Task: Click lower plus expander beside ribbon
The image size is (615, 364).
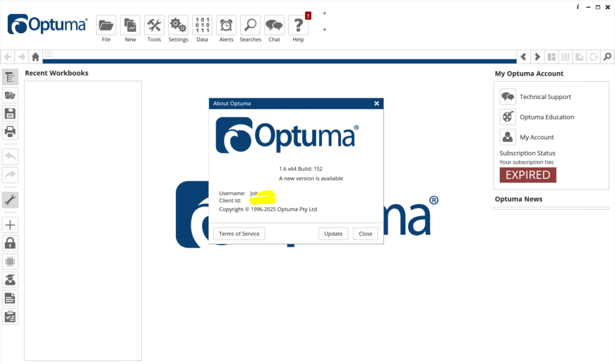Action: coord(324,29)
